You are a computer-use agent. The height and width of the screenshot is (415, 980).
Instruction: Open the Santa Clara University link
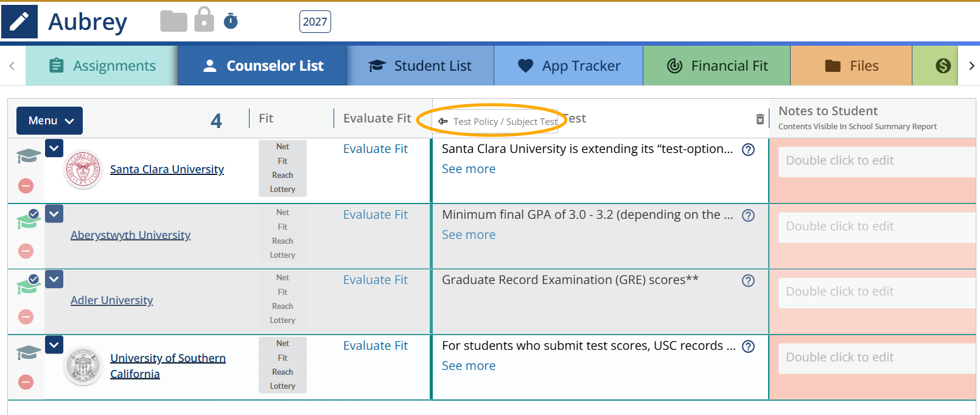tap(167, 169)
